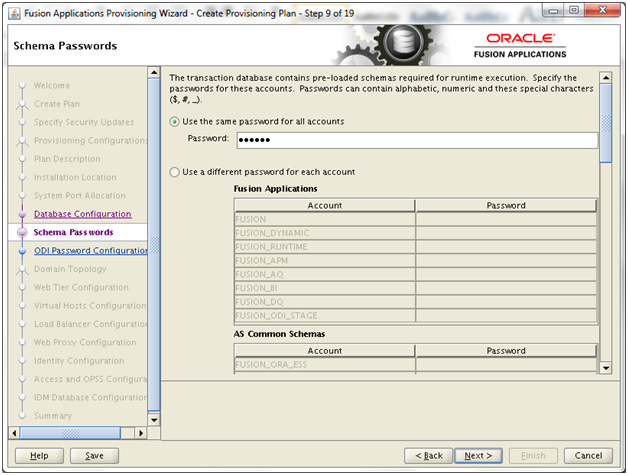628x475 pixels.
Task: Click the FUSION_RUNTIME account row
Action: point(325,247)
